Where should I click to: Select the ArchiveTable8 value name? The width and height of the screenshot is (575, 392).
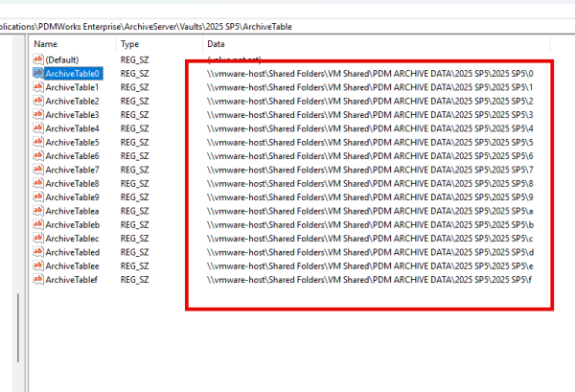tap(72, 184)
